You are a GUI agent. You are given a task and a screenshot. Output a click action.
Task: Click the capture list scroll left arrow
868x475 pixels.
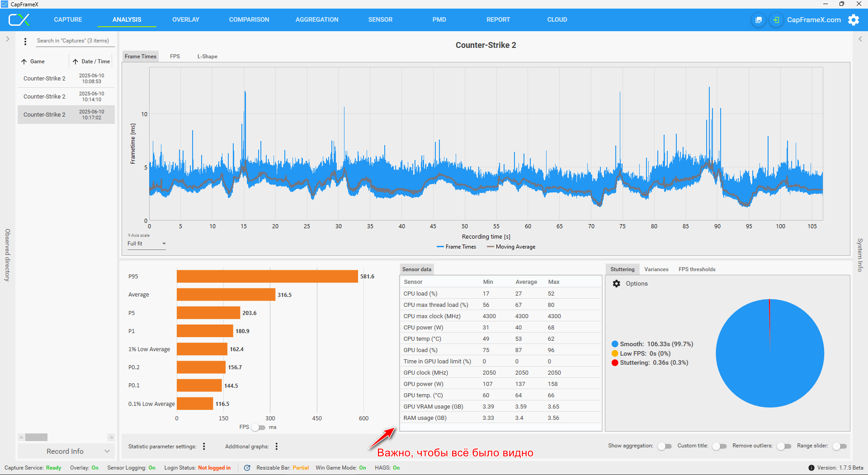21,437
